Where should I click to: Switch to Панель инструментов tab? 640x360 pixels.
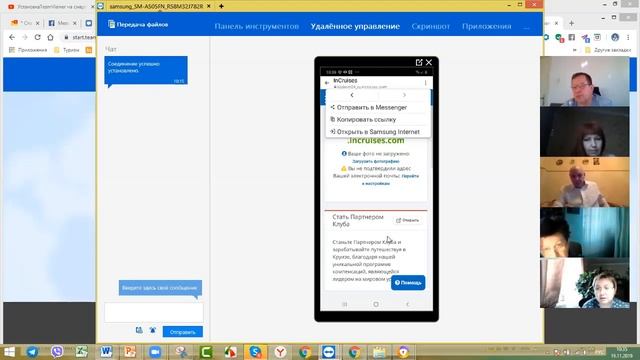pyautogui.click(x=257, y=26)
